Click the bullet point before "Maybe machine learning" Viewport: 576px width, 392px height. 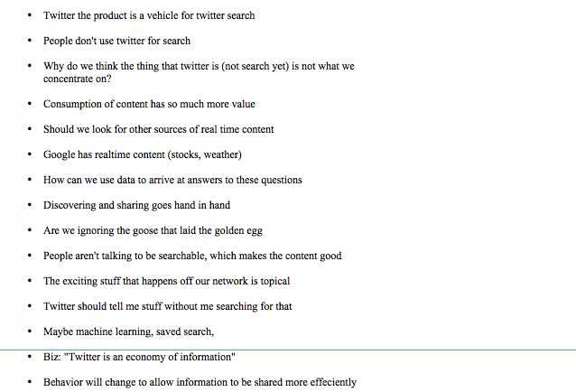click(x=30, y=332)
